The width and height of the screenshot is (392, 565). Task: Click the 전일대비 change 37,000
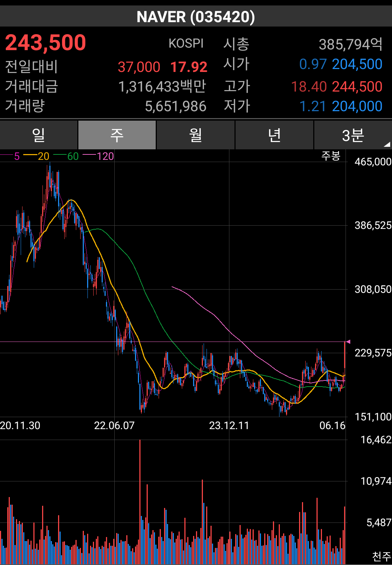coord(139,67)
